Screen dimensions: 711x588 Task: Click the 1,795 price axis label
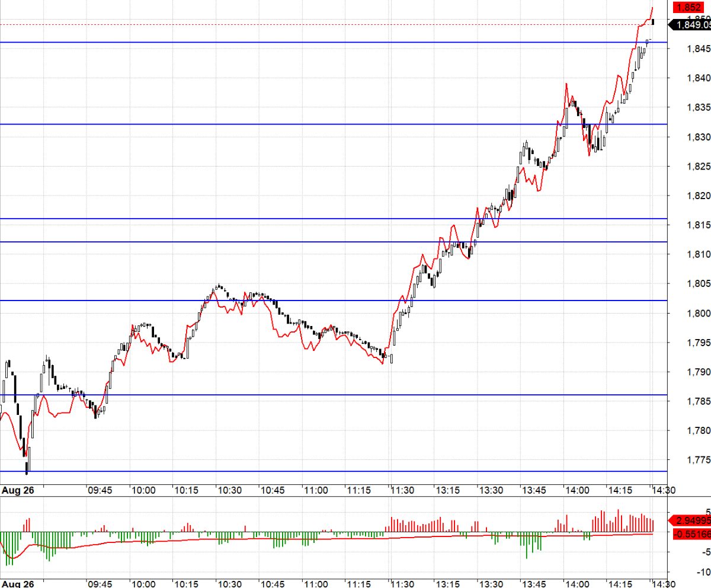[x=697, y=343]
